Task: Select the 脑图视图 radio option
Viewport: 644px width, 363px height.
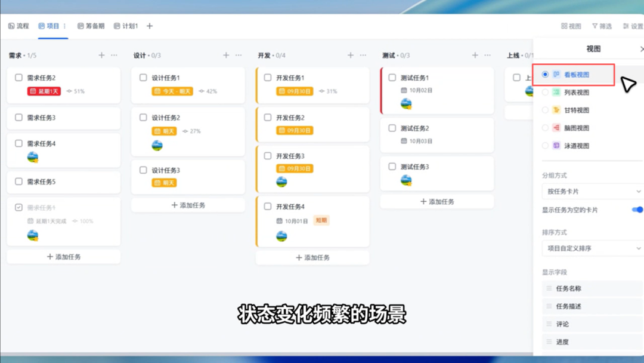Action: 545,128
